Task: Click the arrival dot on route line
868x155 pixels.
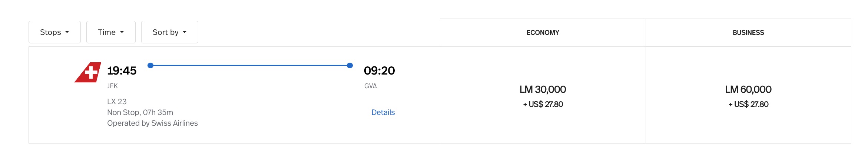Action: coord(349,66)
